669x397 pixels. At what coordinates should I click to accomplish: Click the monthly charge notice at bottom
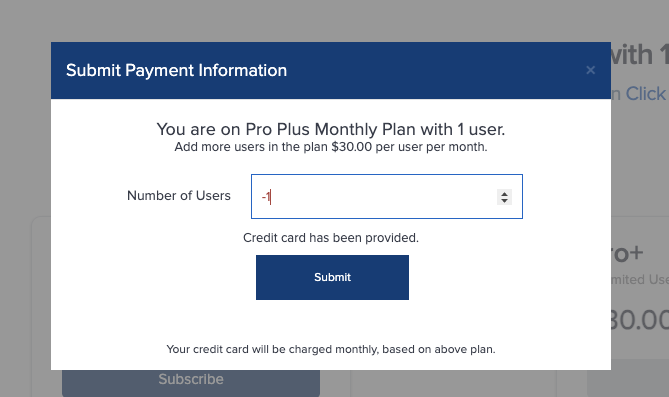[331, 349]
